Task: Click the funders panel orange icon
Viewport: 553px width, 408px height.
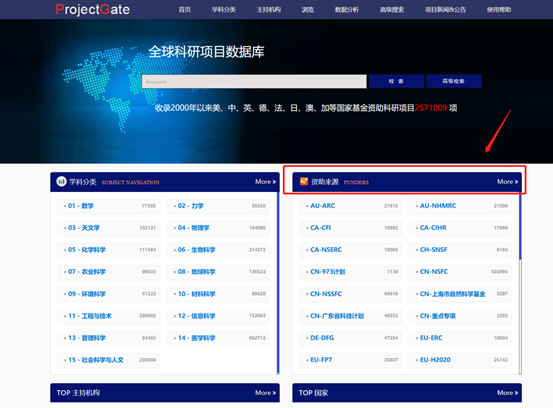Action: (x=304, y=182)
